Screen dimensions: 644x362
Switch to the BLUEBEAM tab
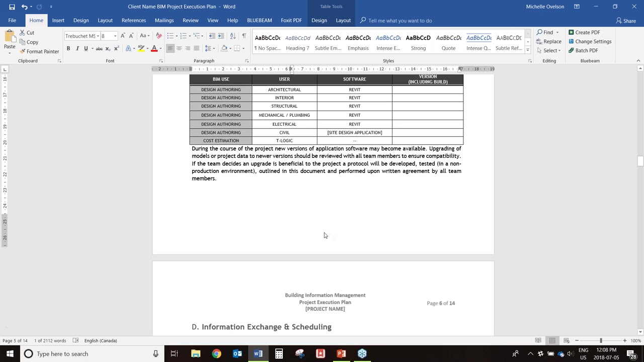(x=259, y=21)
